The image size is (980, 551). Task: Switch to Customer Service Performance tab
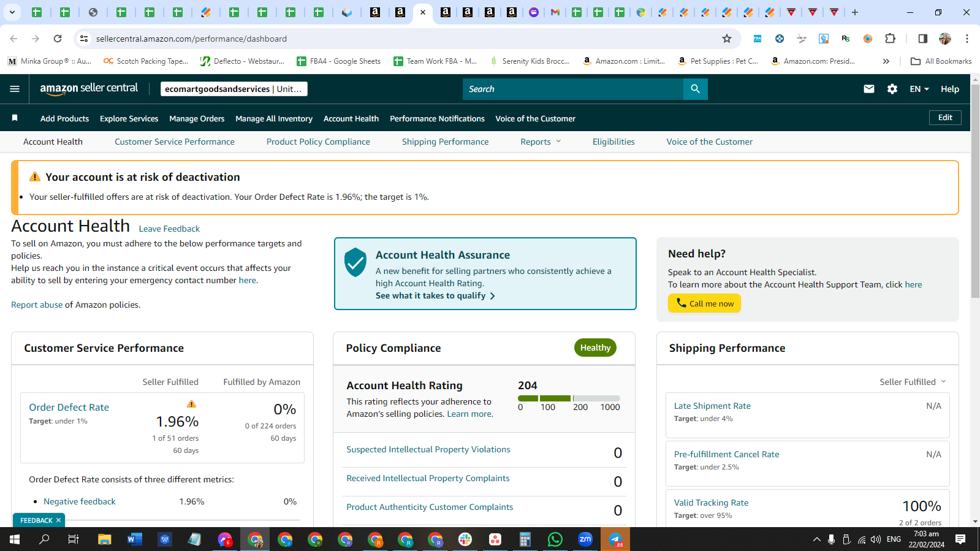[175, 142]
